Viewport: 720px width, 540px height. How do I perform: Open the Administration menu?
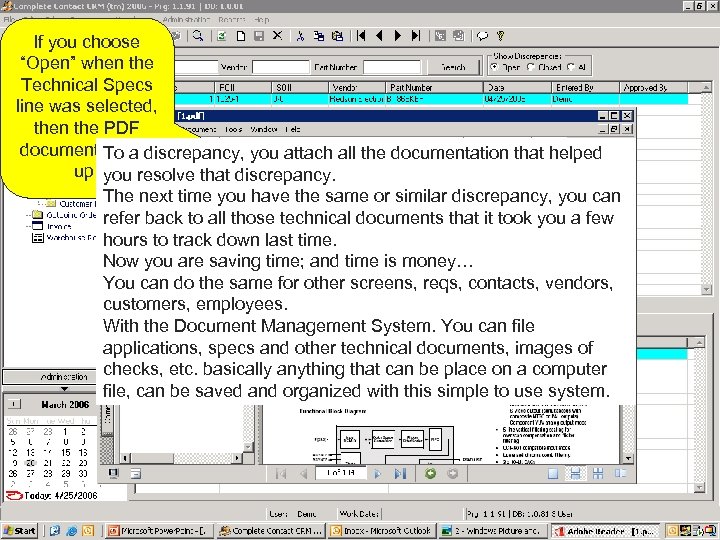tap(186, 20)
